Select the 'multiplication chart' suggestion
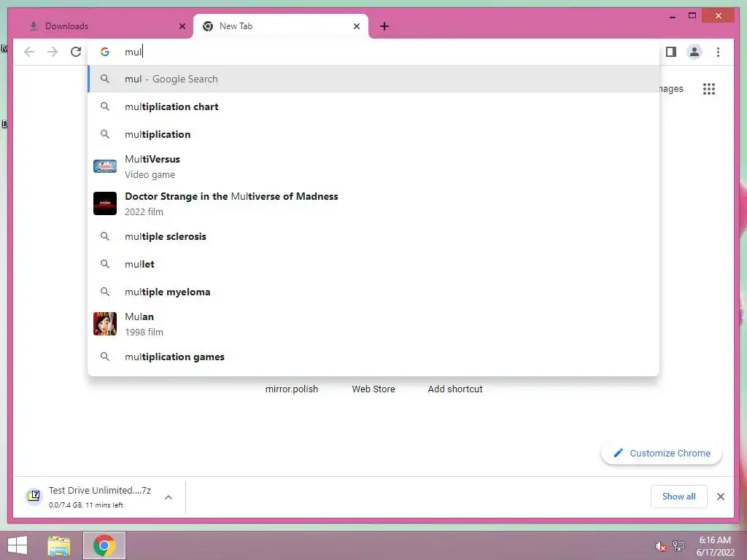The width and height of the screenshot is (747, 560). [x=374, y=106]
